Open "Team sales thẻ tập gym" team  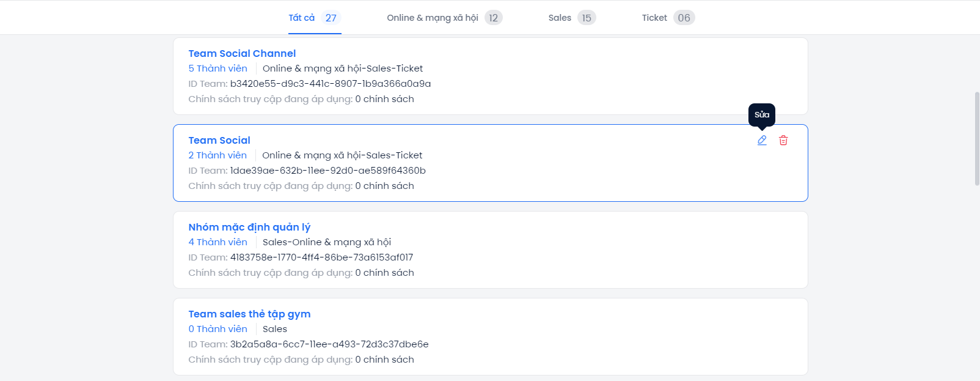[249, 314]
